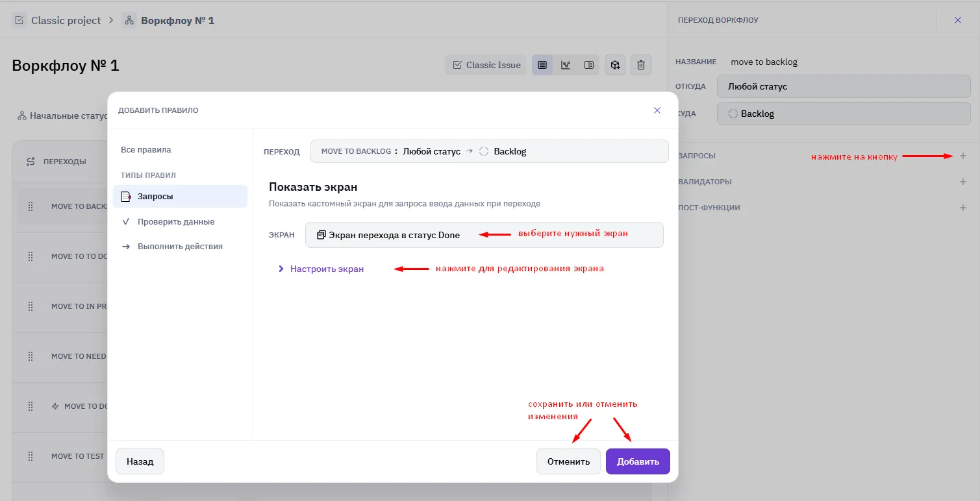
Task: Click the cube export icon
Action: [x=615, y=65]
